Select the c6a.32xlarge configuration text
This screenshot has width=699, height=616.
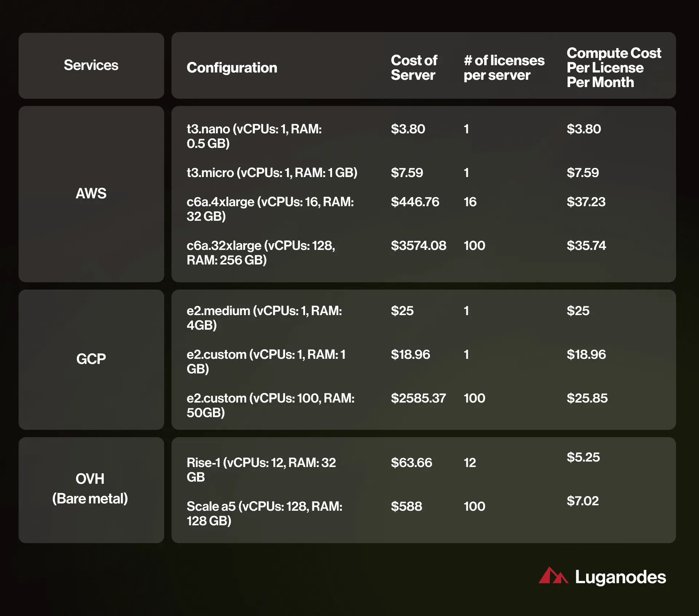coord(261,253)
